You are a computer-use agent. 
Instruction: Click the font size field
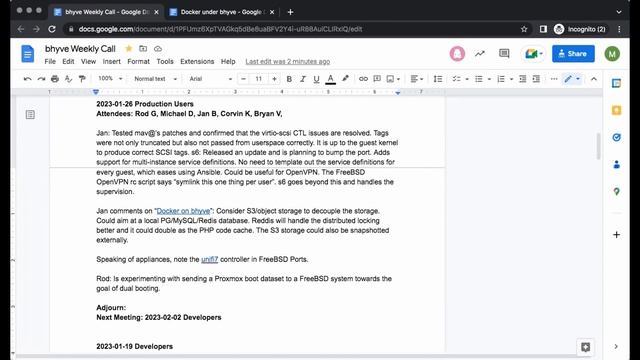tap(259, 79)
